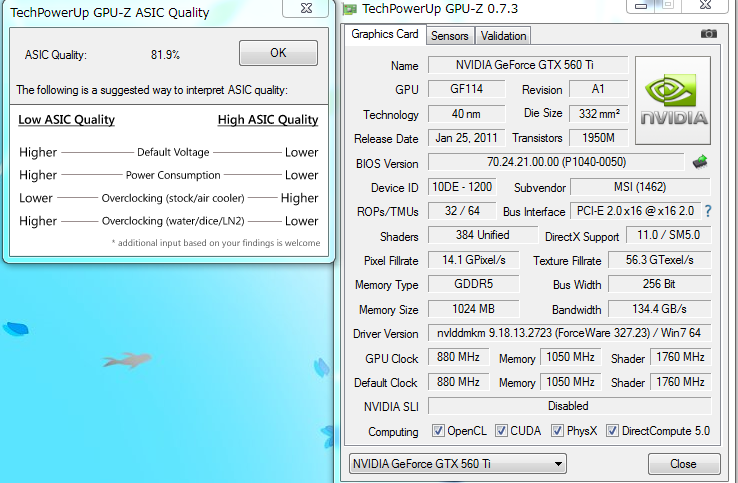The width and height of the screenshot is (738, 483).
Task: Click the Revision field showing A1
Action: pyautogui.click(x=598, y=89)
